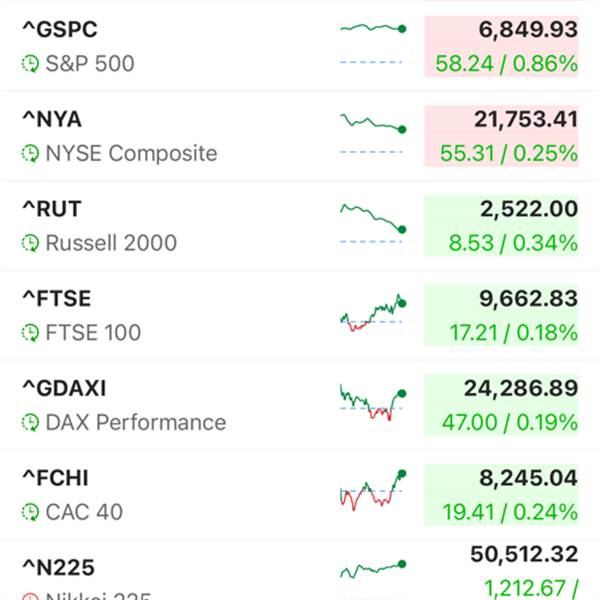Toggle the S&P 500 price change box
Screen dimensions: 600x600
pos(502,47)
